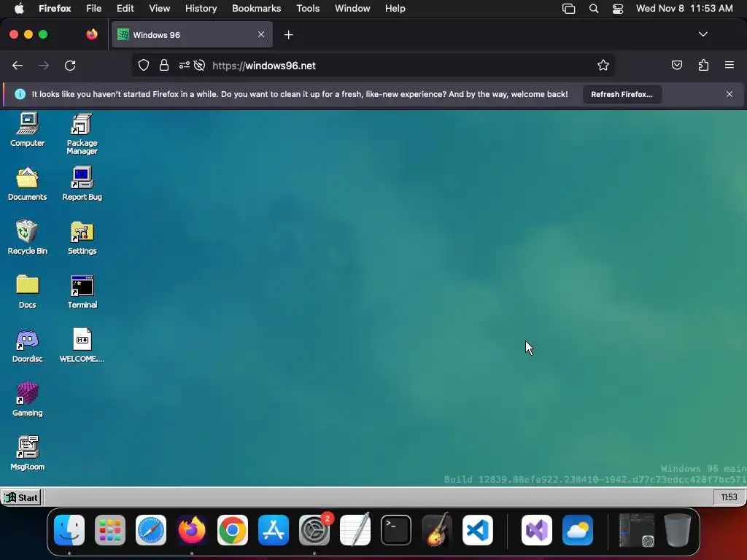Screen dimensions: 747x560
Task: Open the Bookmarks menu
Action: [x=256, y=9]
